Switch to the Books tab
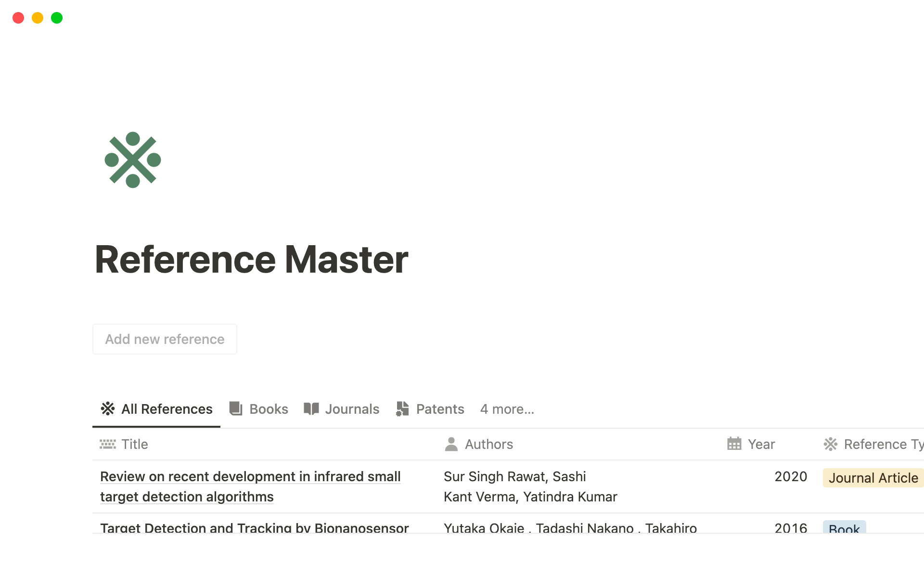The height and width of the screenshot is (578, 924). (x=269, y=409)
